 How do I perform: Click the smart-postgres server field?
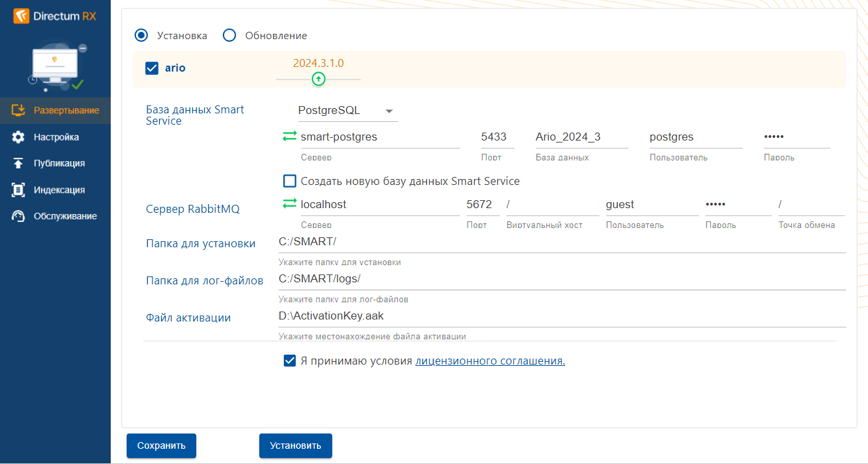[x=380, y=137]
